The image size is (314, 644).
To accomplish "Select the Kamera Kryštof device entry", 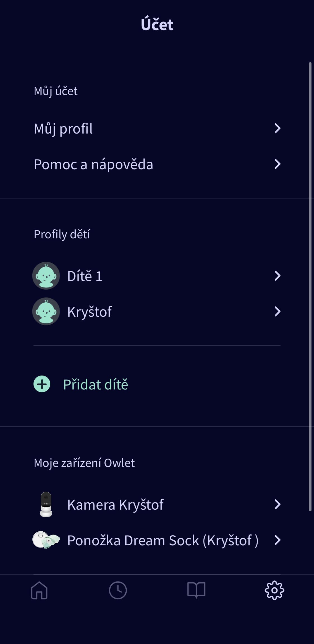I will [115, 505].
